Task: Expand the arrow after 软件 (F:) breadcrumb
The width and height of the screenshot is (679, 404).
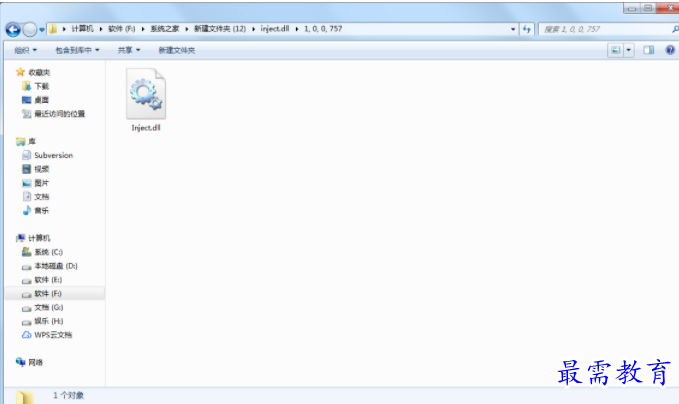Action: pyautogui.click(x=143, y=29)
